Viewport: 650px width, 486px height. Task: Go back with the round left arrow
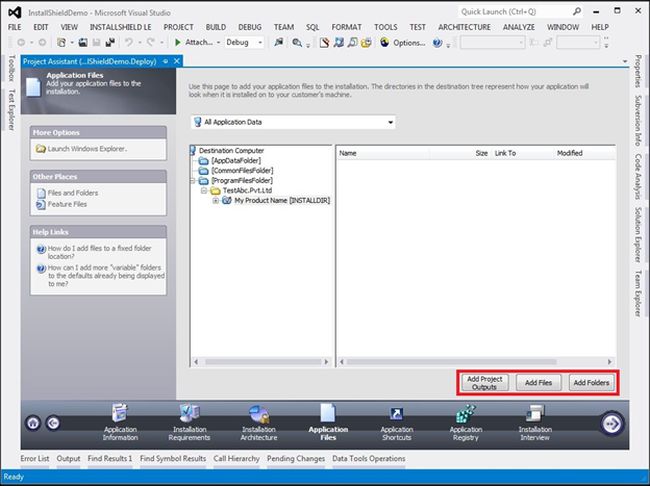pos(53,423)
